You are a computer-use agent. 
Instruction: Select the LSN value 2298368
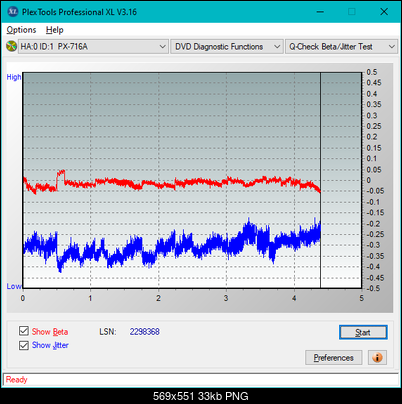(145, 332)
